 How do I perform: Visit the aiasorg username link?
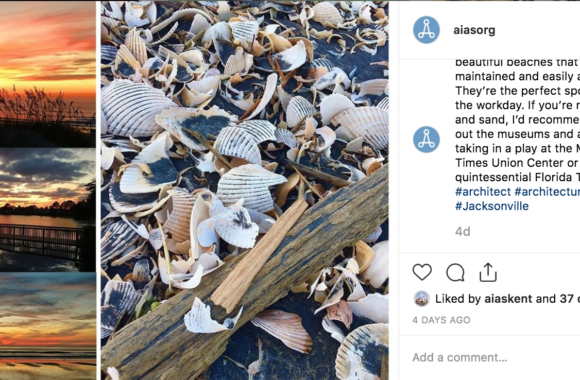coord(474,30)
